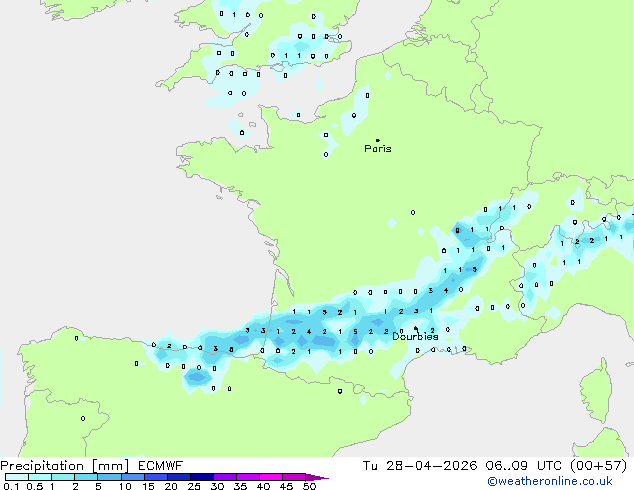Click the ECMWF model label
The width and height of the screenshot is (634, 490).
click(x=160, y=466)
